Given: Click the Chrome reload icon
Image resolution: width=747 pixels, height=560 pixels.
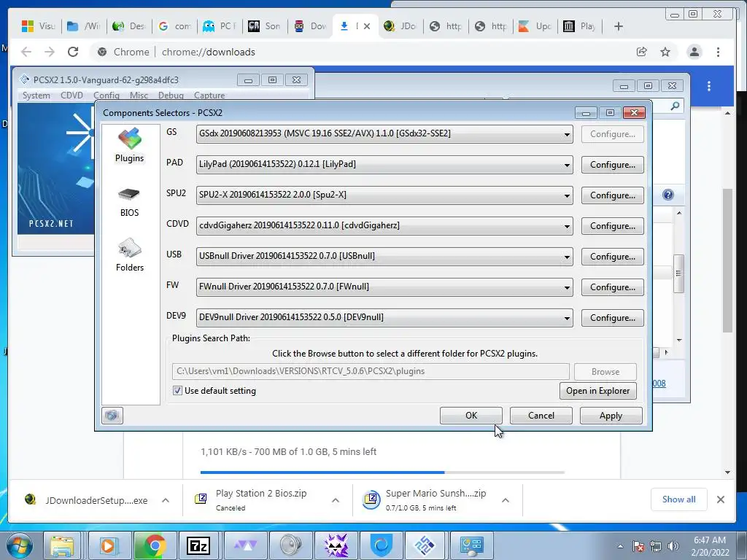Looking at the screenshot, I should pyautogui.click(x=73, y=52).
